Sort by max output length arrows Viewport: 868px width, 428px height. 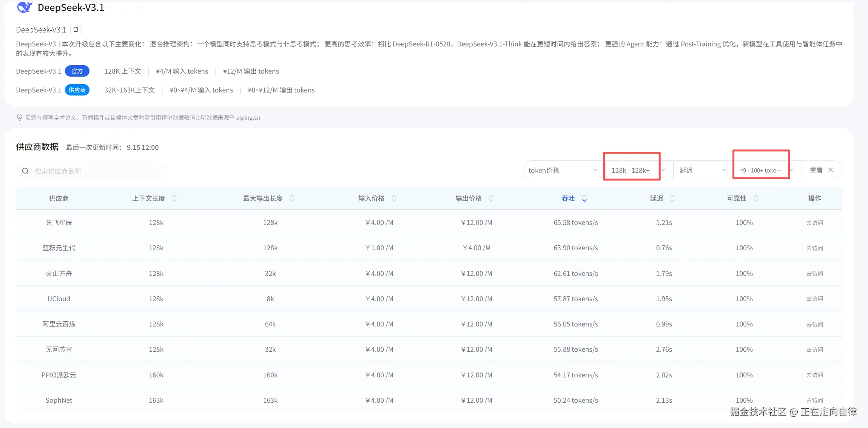292,198
